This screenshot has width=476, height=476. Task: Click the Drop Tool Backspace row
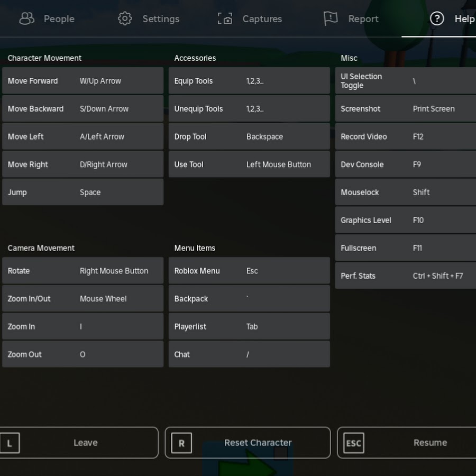tap(249, 136)
